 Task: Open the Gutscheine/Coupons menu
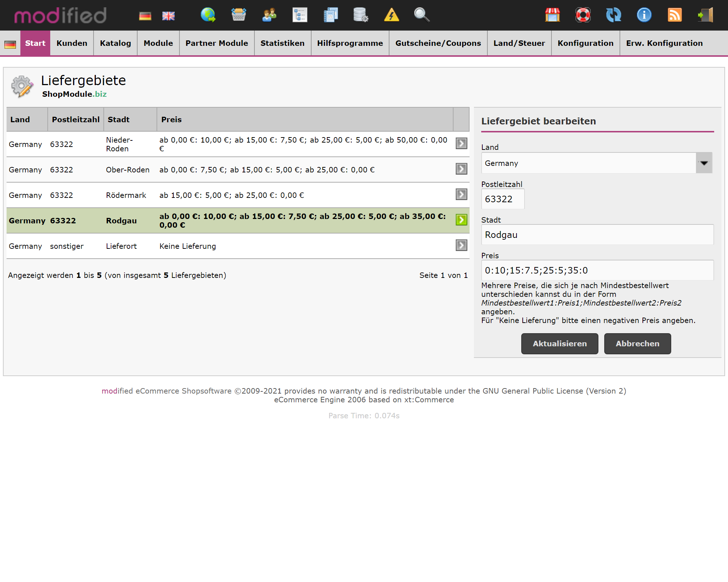point(438,43)
